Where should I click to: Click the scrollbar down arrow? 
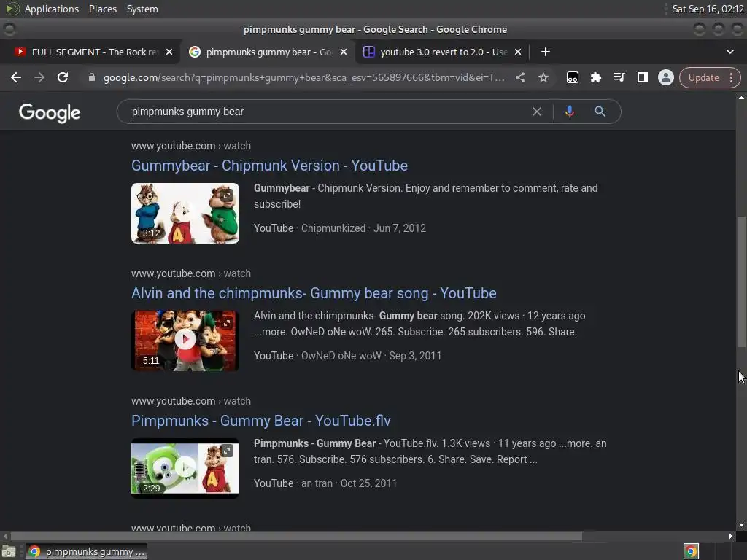(741, 525)
